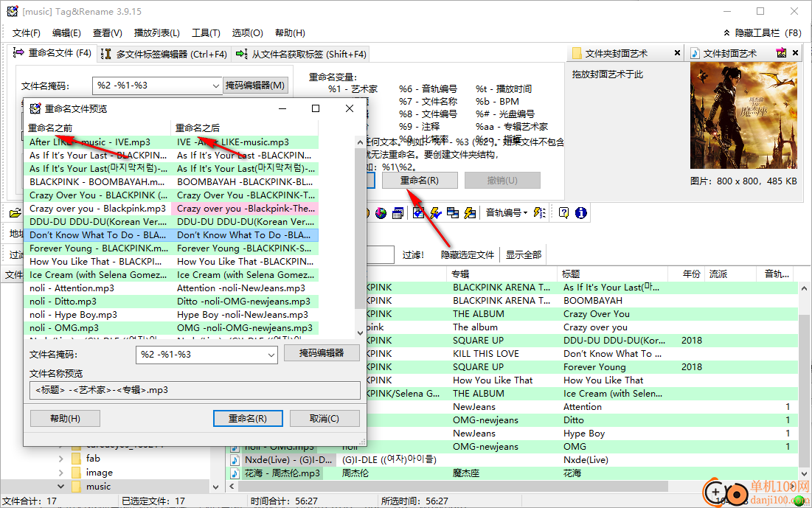Switch to 重命名文件 (F4) tab

(x=52, y=53)
